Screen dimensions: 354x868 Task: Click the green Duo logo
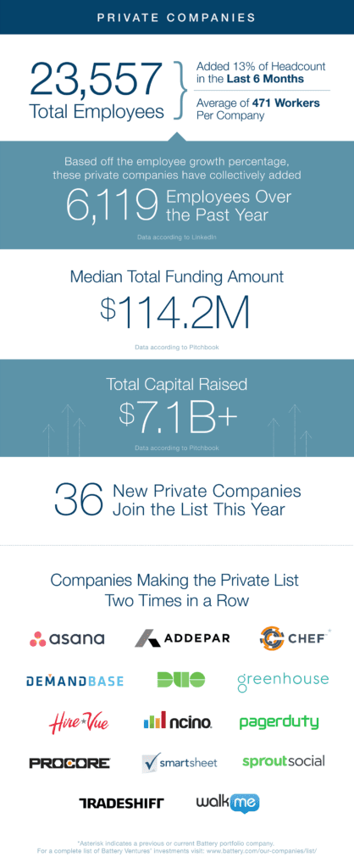[x=181, y=680]
